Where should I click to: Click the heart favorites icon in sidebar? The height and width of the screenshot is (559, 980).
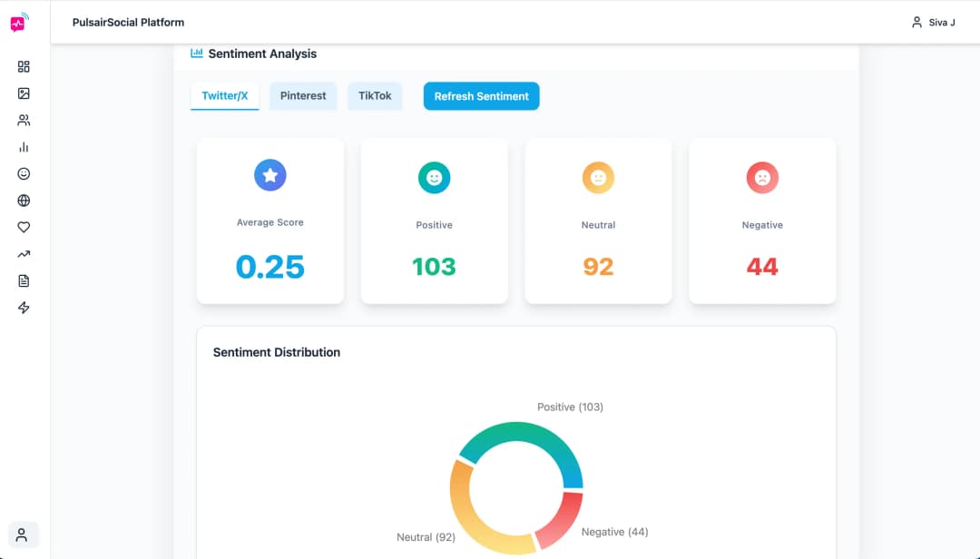(x=24, y=227)
